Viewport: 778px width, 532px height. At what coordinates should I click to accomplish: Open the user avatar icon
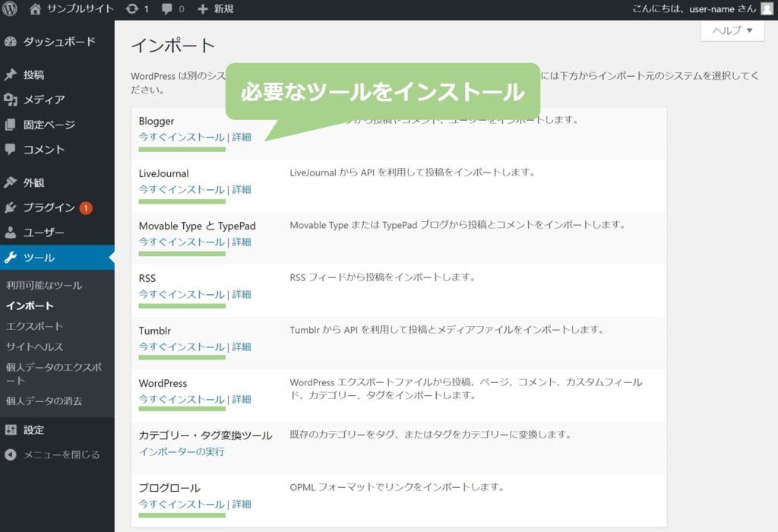[767, 9]
